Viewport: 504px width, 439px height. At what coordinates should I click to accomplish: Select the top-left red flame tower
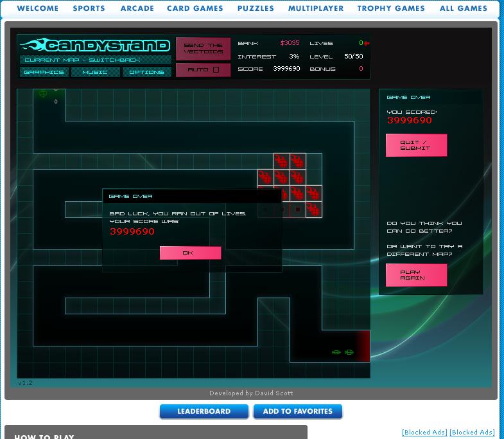[282, 161]
